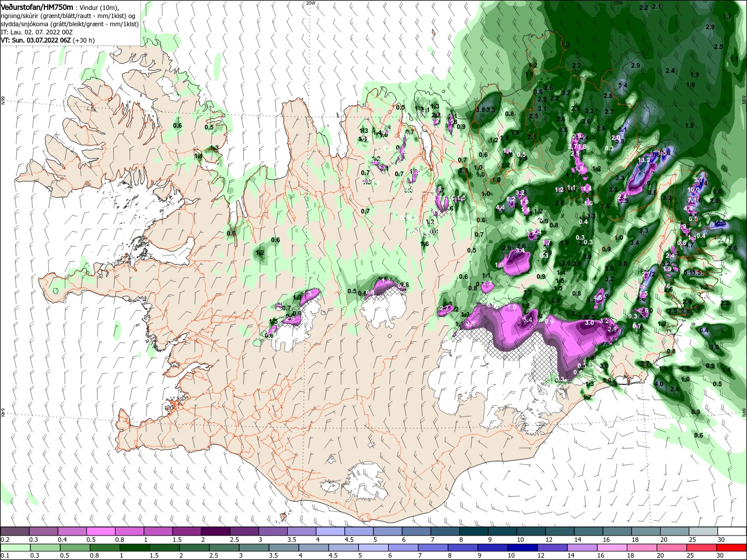Viewport: 747px width, 560px height.
Task: Click the dark teal 8 mm snow swatch
Action: [x=473, y=531]
